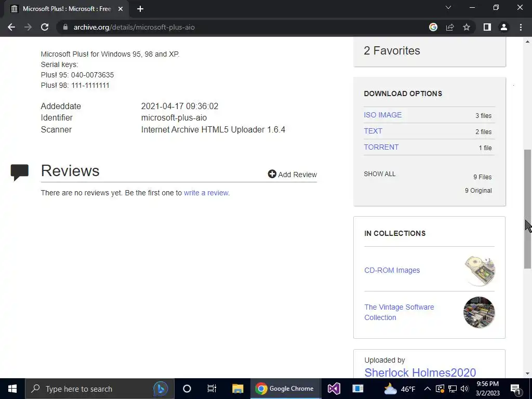Click the security tray icon with warning
Viewport: 532px width, 399px height.
point(440,389)
